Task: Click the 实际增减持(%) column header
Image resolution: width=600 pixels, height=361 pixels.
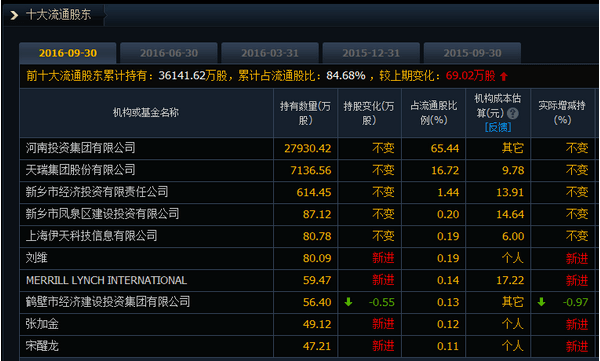Action: pyautogui.click(x=562, y=113)
